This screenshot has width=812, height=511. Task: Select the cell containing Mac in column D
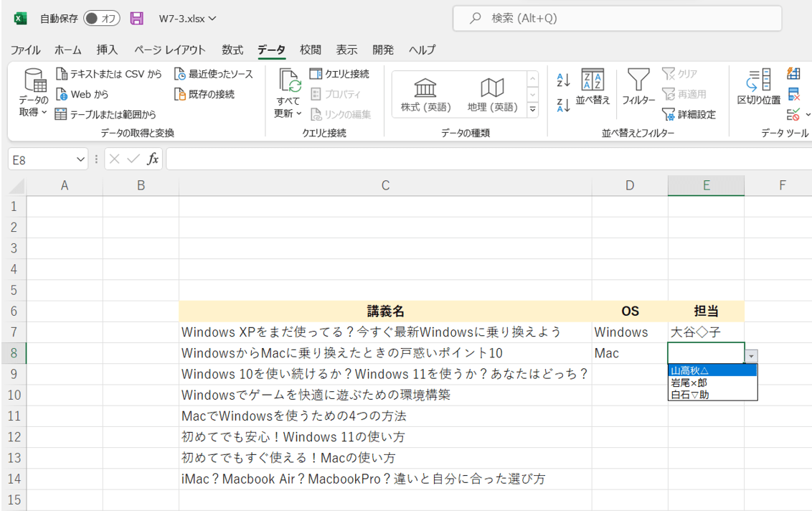click(630, 353)
